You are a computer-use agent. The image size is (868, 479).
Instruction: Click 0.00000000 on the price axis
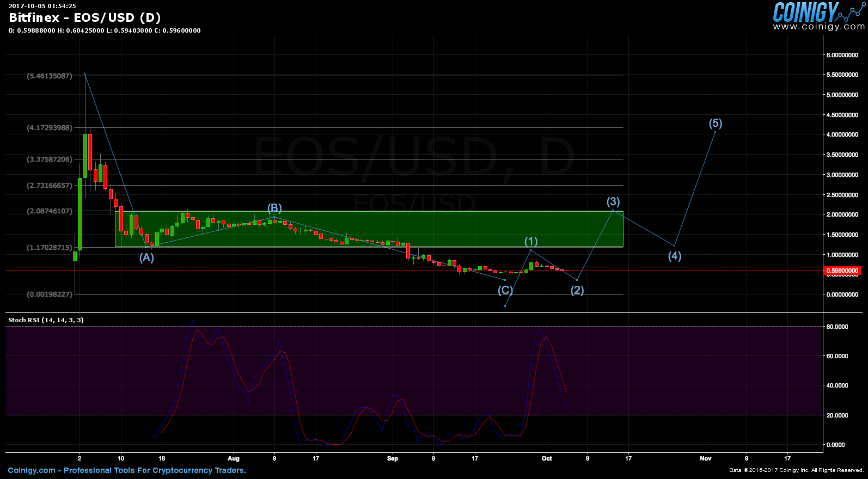pyautogui.click(x=842, y=294)
